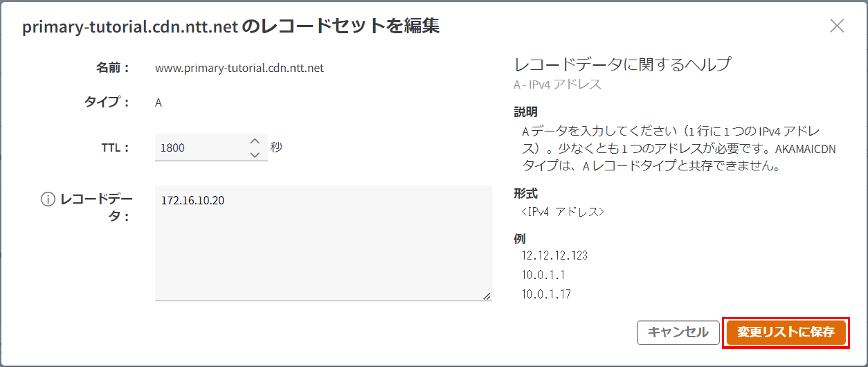
Task: Click the record type value A
Action: [x=158, y=103]
